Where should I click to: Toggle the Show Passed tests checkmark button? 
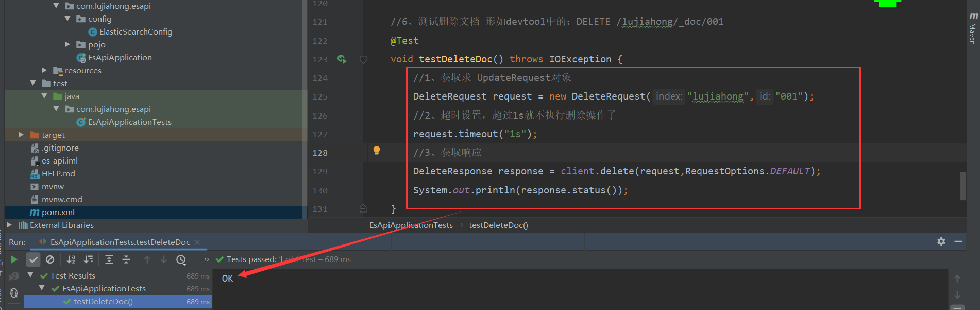pyautogui.click(x=33, y=259)
